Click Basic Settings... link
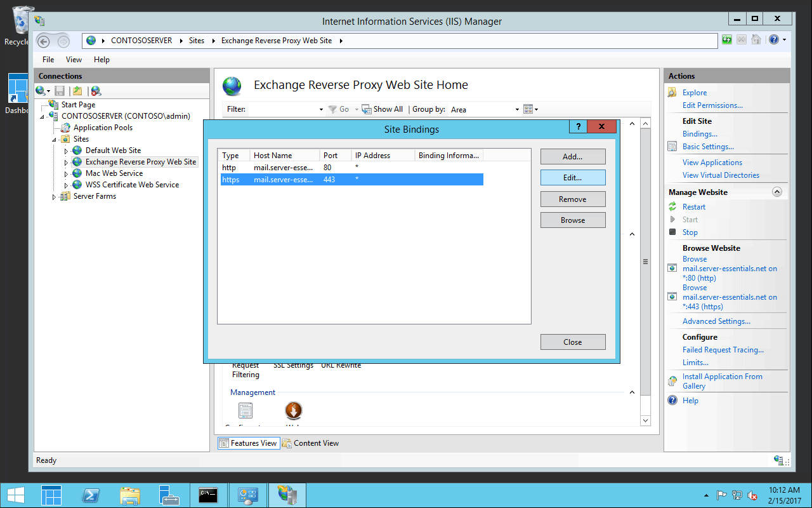Viewport: 812px width, 508px height. [708, 147]
